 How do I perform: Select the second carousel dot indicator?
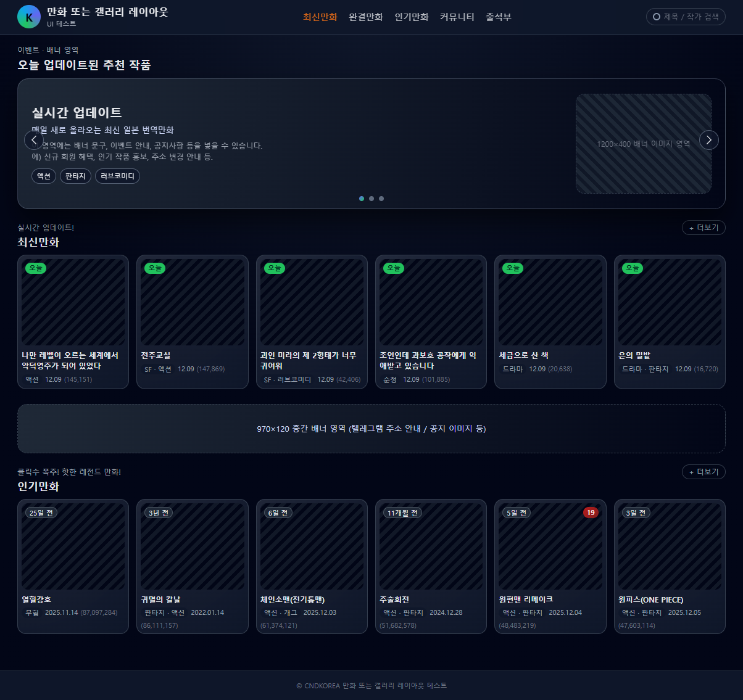coord(371,199)
